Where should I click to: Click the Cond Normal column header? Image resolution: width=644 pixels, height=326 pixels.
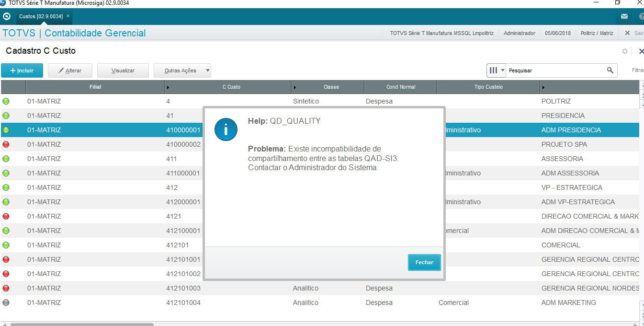[401, 87]
